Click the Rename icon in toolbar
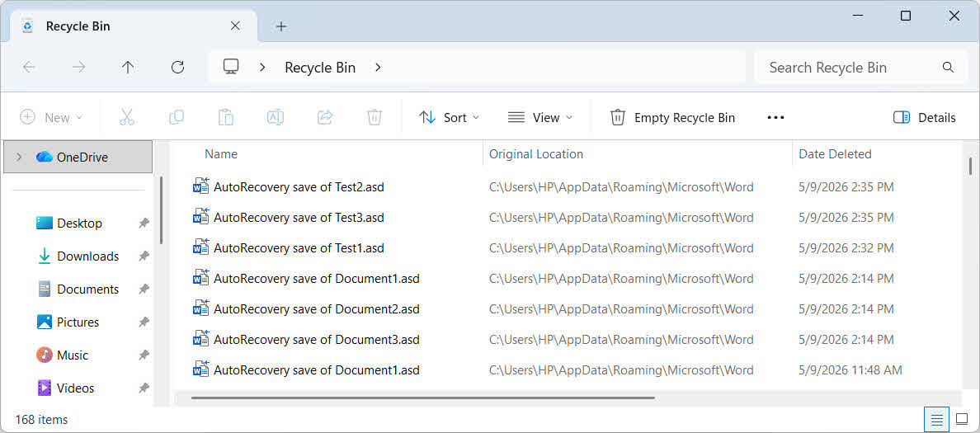 coord(276,117)
